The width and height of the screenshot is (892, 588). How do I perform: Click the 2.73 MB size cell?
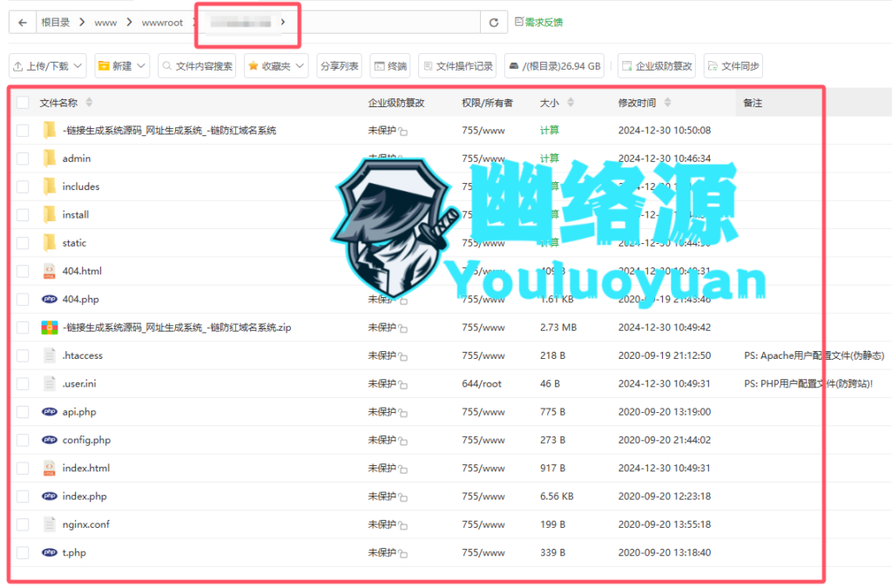(558, 328)
